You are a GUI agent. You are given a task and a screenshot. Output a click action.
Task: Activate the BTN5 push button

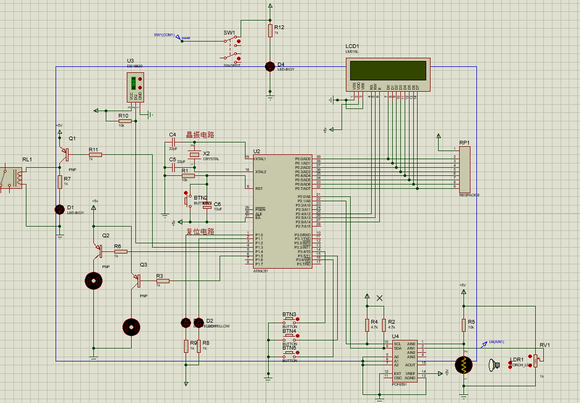point(290,355)
